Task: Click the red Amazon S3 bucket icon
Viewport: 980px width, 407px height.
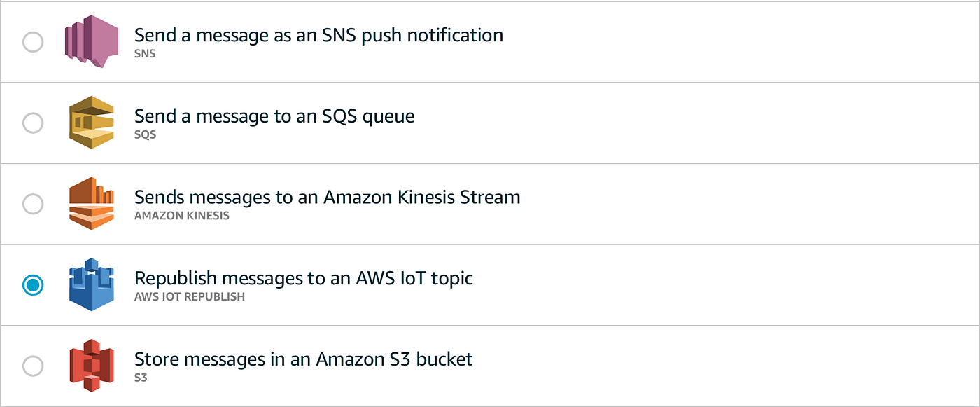Action: pyautogui.click(x=92, y=366)
